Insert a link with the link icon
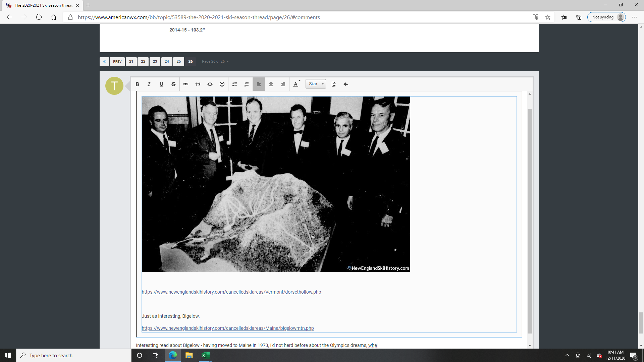The width and height of the screenshot is (644, 362). [x=186, y=84]
